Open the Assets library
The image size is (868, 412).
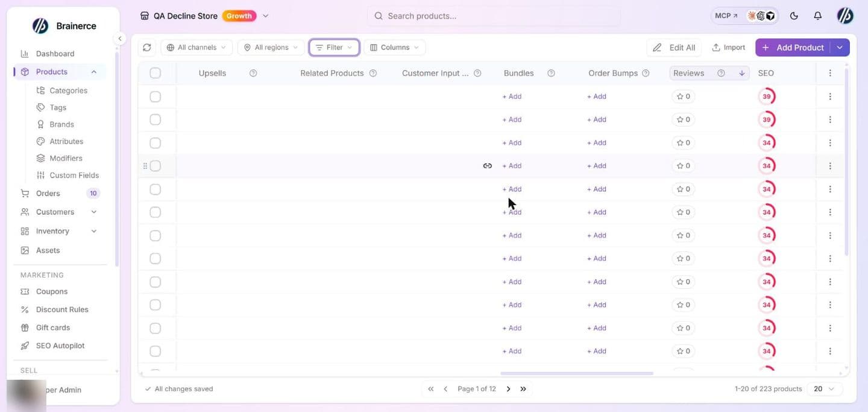48,250
